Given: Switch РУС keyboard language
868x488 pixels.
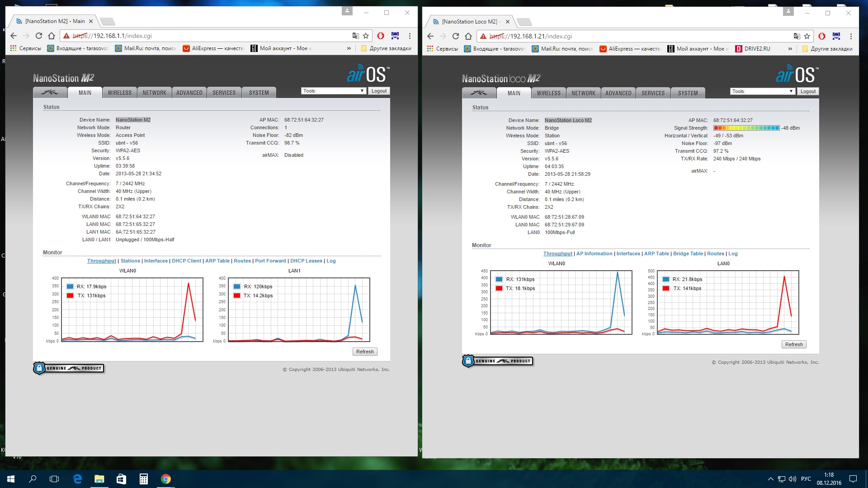Looking at the screenshot, I should click(806, 479).
